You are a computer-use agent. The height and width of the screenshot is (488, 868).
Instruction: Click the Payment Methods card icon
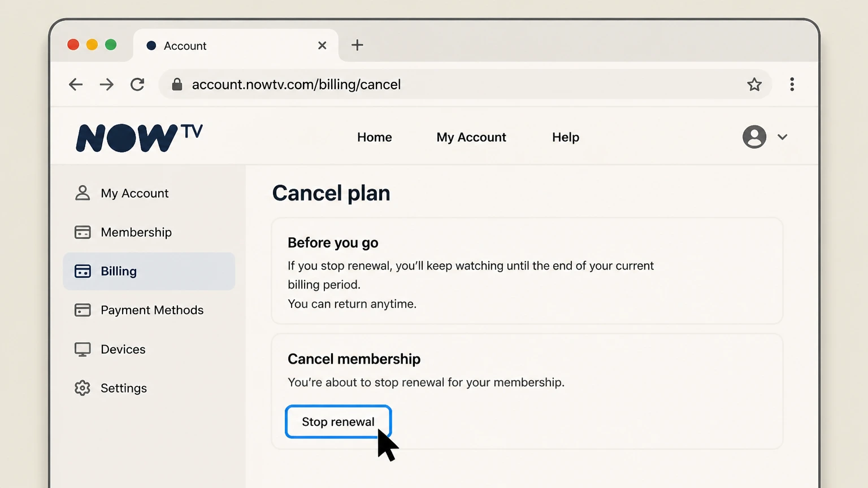click(83, 310)
